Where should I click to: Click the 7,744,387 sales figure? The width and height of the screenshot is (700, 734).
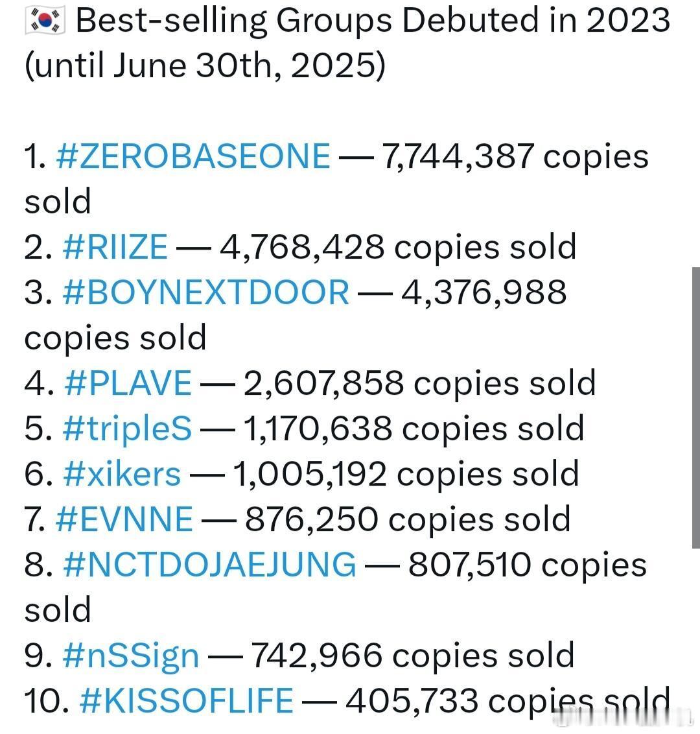(458, 156)
